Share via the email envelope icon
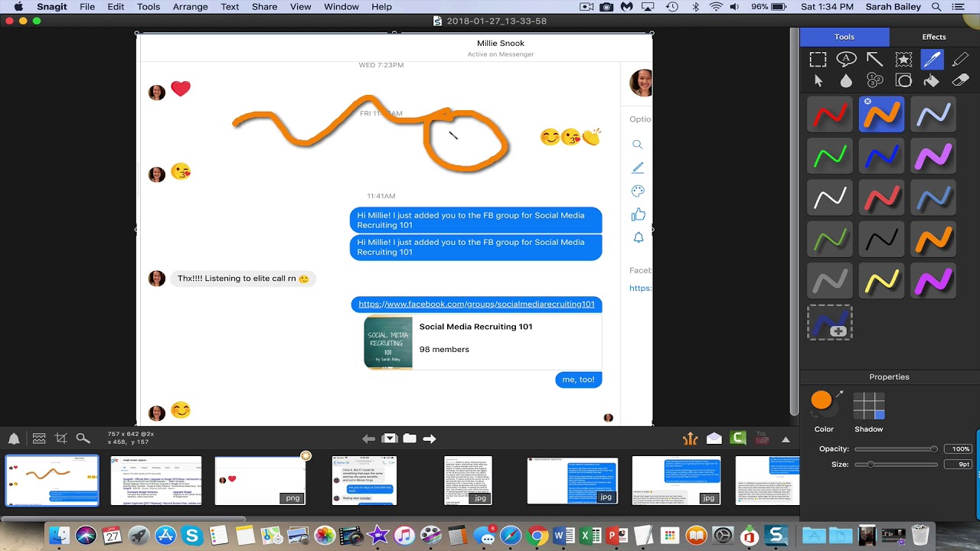This screenshot has width=980, height=551. (x=714, y=438)
